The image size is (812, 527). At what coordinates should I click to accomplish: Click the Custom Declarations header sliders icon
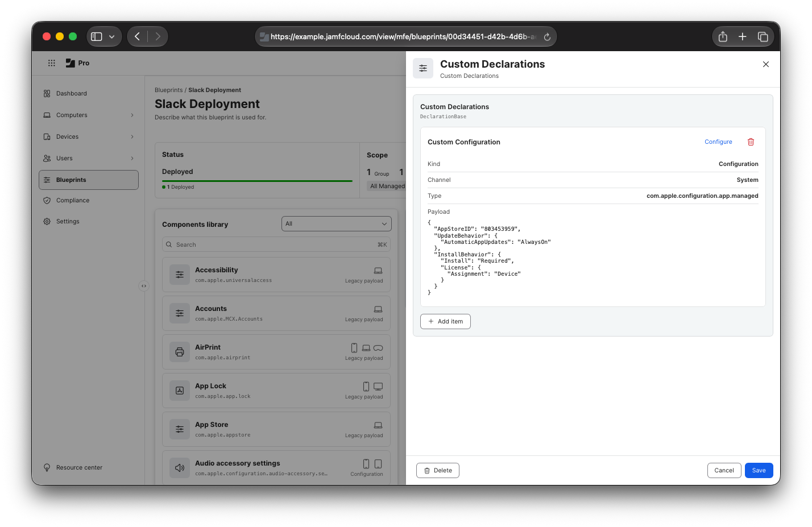pyautogui.click(x=423, y=68)
